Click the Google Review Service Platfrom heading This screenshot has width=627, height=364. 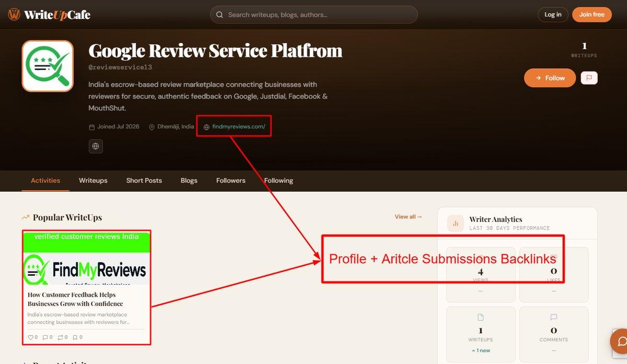tap(215, 51)
